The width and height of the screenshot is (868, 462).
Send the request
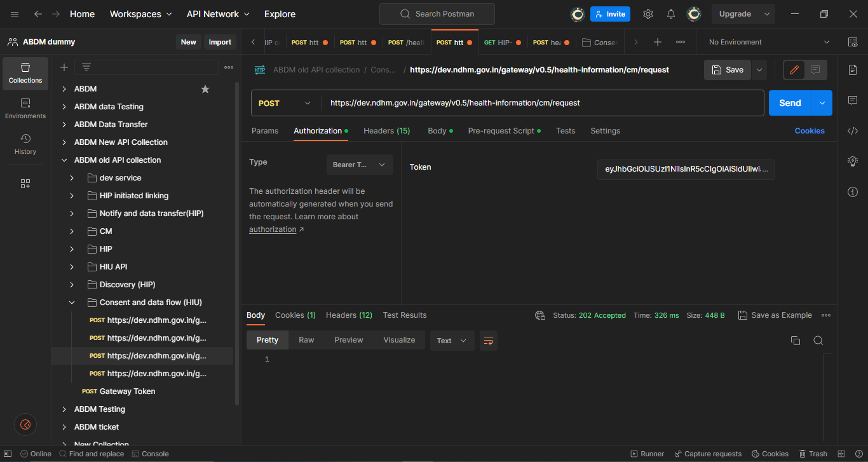[790, 103]
